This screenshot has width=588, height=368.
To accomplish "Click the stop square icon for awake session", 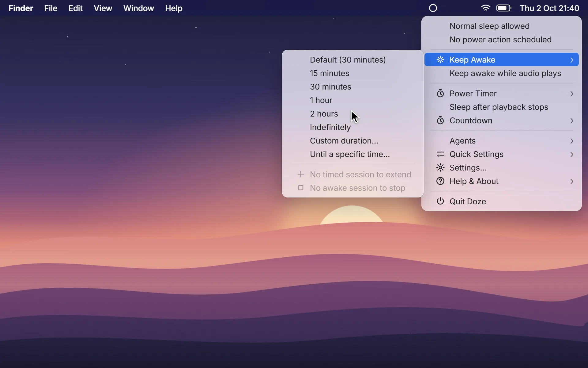I will click(x=300, y=188).
